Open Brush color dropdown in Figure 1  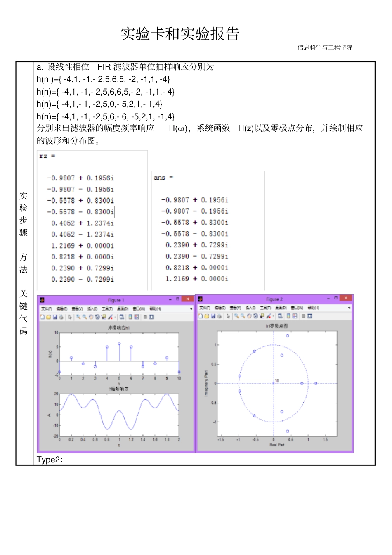click(115, 317)
